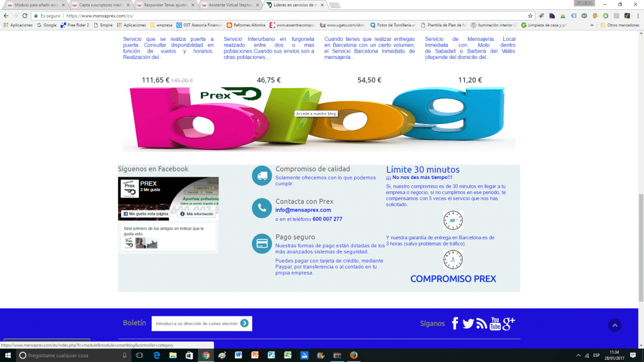Image resolution: width=644 pixels, height=362 pixels.
Task: Click the 111,65 € product price
Action: coord(155,80)
